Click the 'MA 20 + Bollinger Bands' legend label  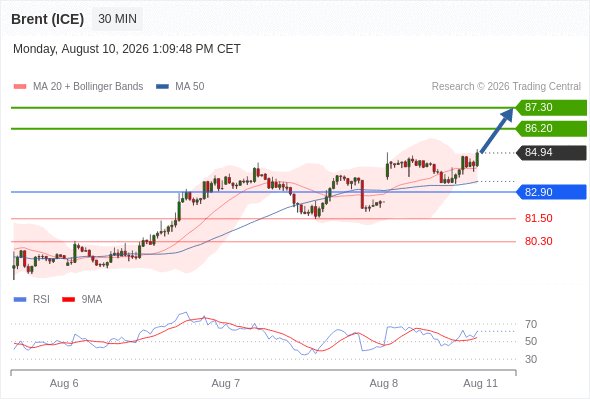(88, 87)
